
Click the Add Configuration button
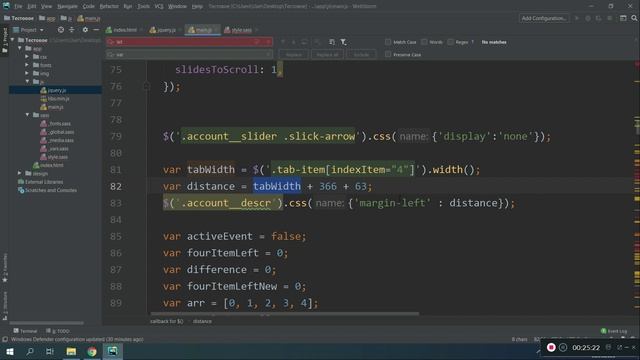point(544,18)
